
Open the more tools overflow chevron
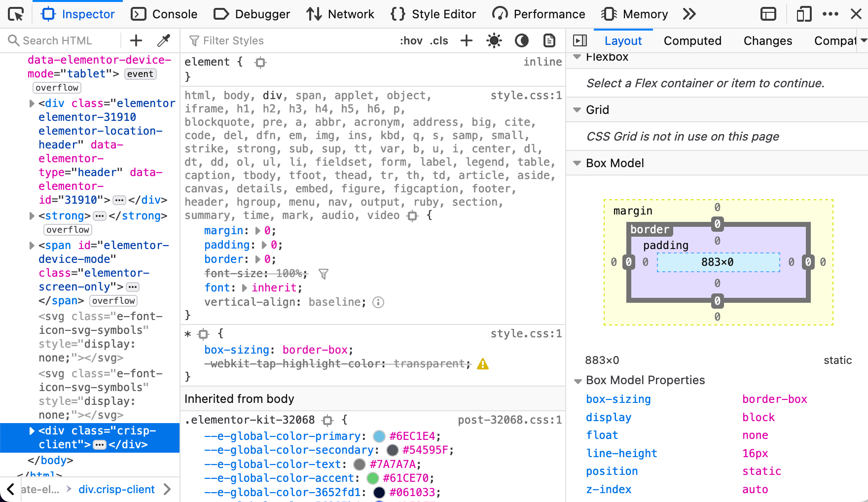[689, 14]
